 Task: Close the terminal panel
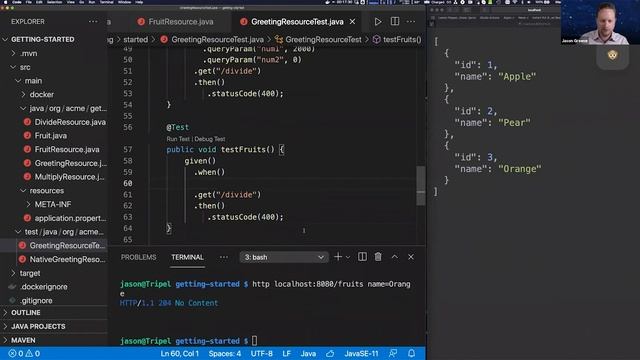[411, 257]
